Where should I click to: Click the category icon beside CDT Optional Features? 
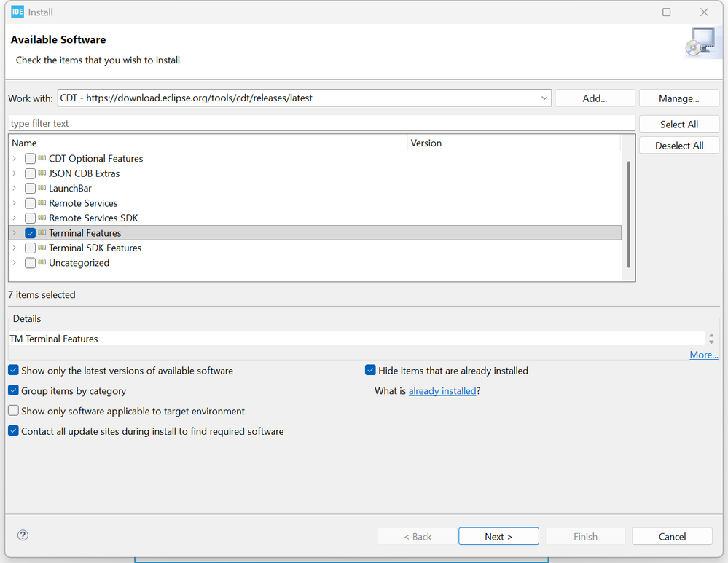pyautogui.click(x=42, y=159)
